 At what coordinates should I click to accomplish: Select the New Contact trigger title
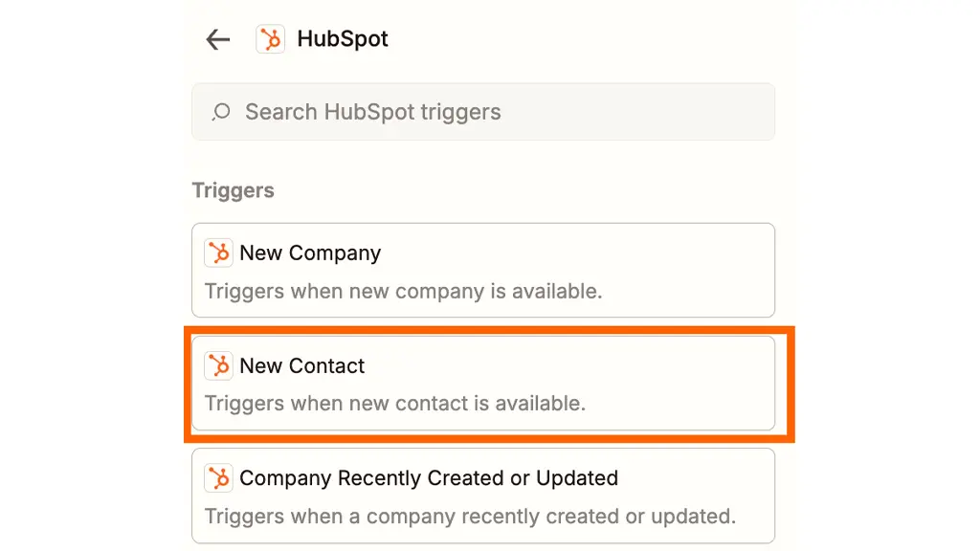point(301,365)
